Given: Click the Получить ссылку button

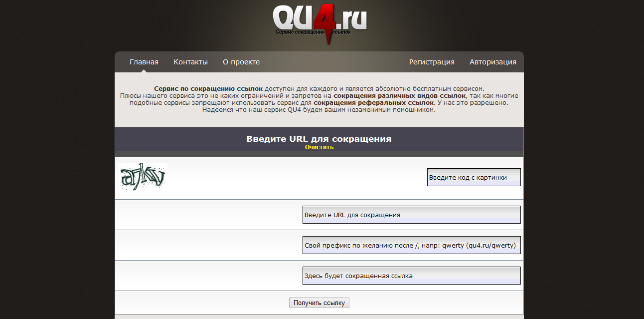Looking at the screenshot, I should click(319, 303).
